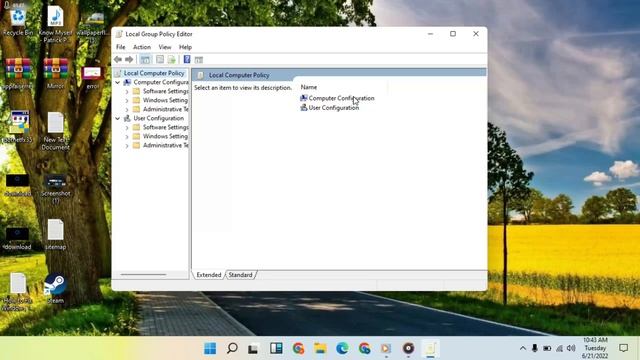Select the sitemap file on desktop
The height and width of the screenshot is (360, 640).
pos(56,234)
